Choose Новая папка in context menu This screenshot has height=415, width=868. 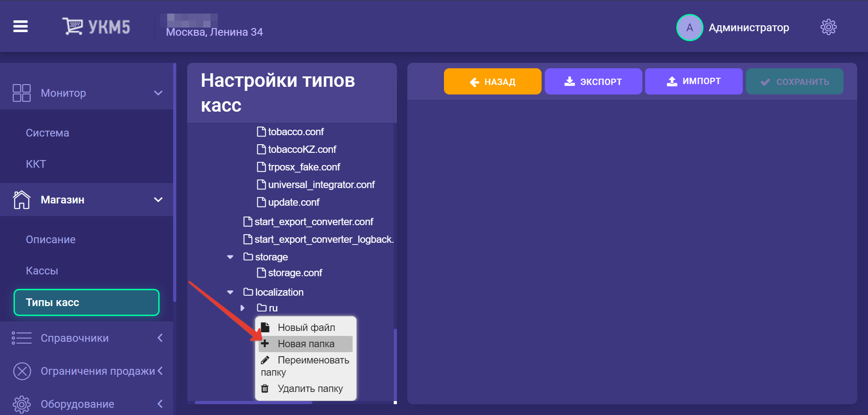pos(306,344)
